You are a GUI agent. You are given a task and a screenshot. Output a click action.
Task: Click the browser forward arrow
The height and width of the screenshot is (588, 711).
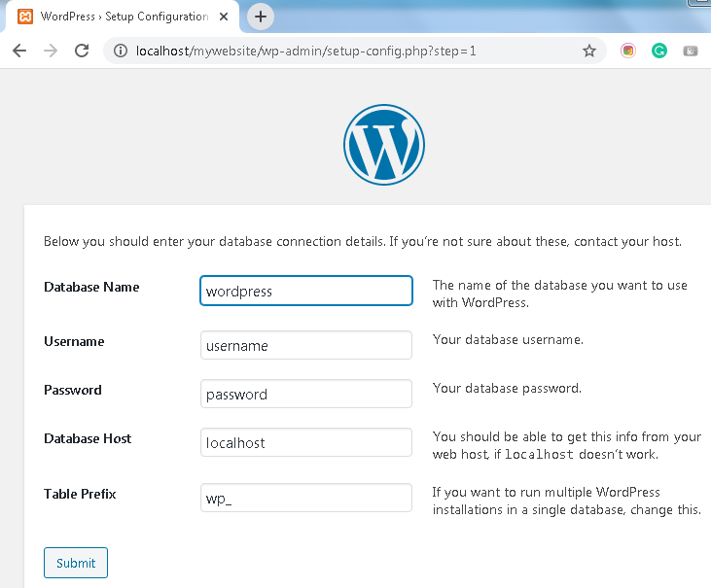tap(51, 51)
